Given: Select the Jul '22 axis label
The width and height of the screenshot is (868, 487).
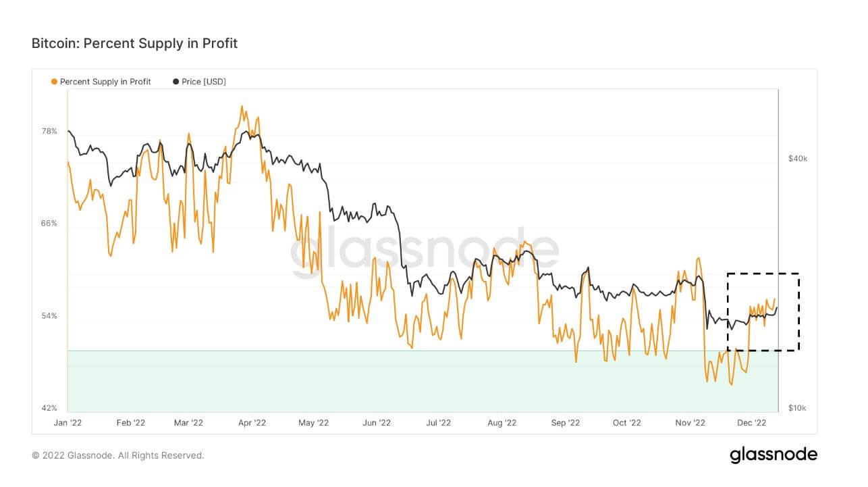Looking at the screenshot, I should click(x=439, y=423).
